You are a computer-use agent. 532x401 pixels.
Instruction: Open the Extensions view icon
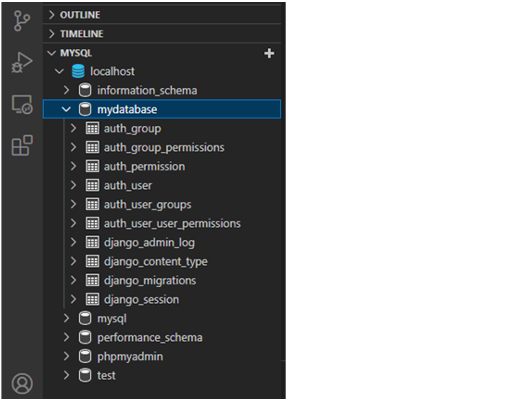pyautogui.click(x=22, y=145)
